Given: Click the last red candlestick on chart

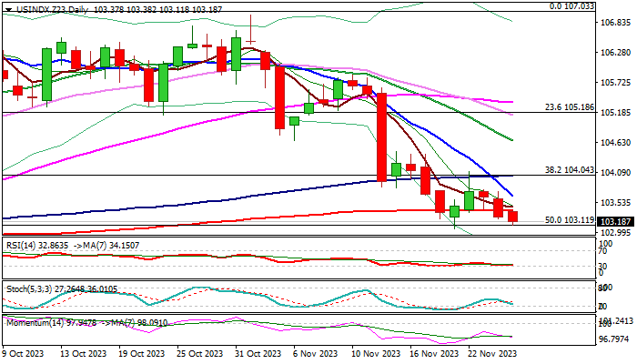Looking at the screenshot, I should [513, 217].
